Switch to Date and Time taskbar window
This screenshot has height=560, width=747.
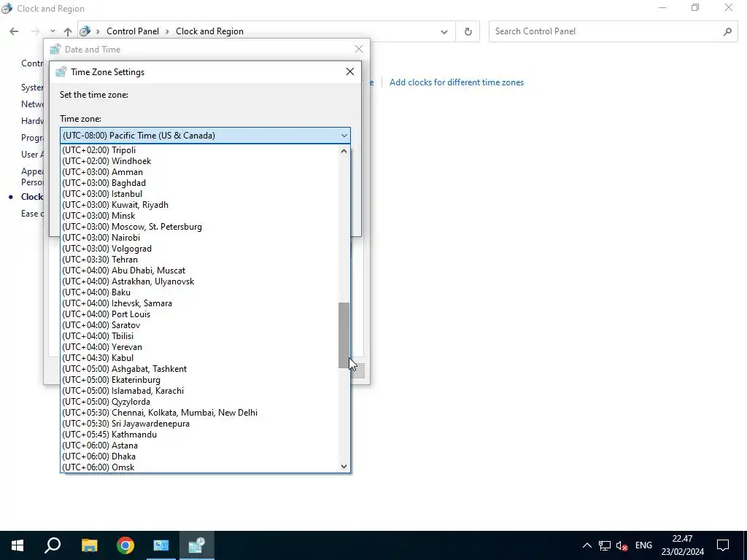(197, 545)
